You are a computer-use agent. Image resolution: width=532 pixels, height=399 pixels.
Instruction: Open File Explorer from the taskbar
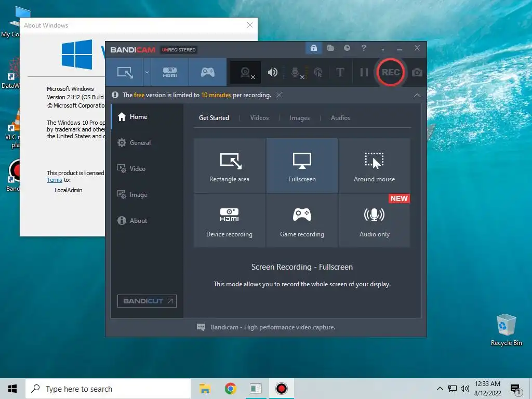tap(205, 389)
